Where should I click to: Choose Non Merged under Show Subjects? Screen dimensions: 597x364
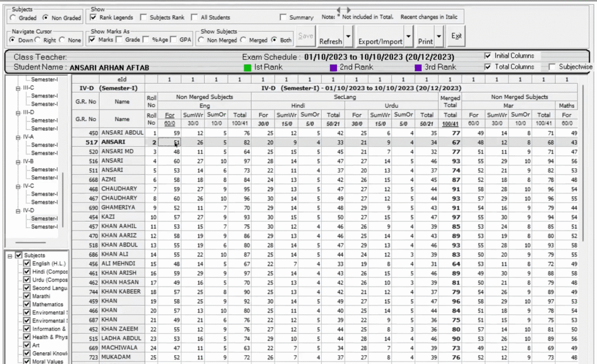coord(201,40)
